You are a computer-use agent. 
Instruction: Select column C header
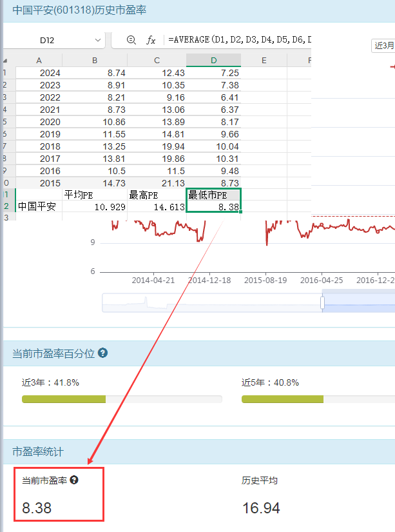point(157,61)
